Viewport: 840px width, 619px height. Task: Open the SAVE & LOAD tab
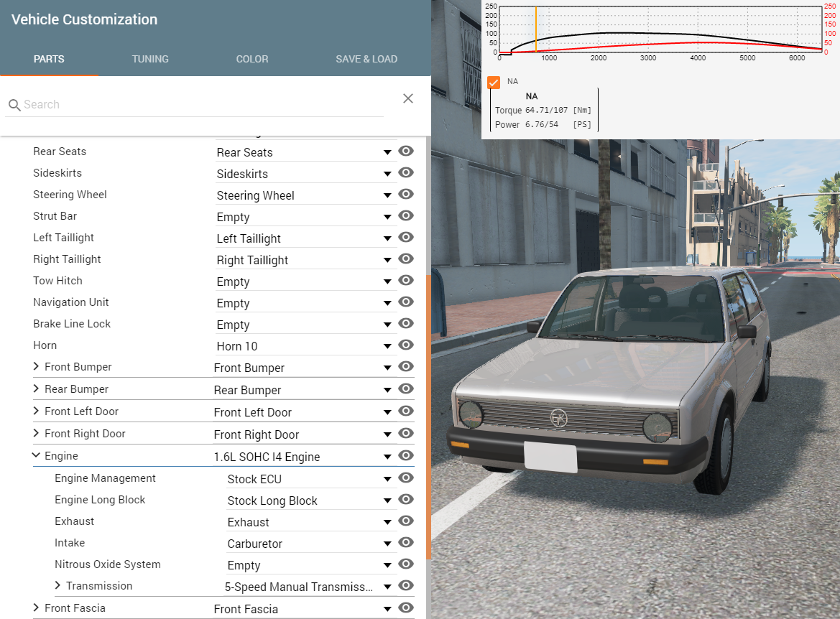point(366,59)
